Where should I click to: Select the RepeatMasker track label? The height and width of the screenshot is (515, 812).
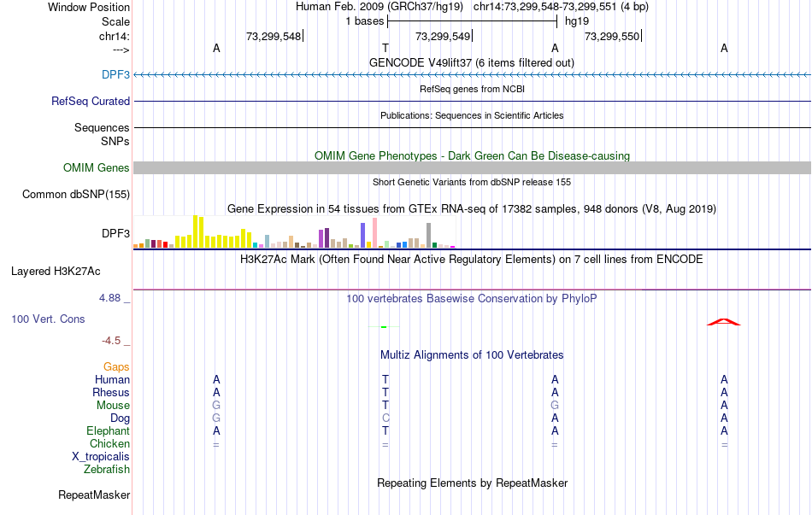(94, 495)
